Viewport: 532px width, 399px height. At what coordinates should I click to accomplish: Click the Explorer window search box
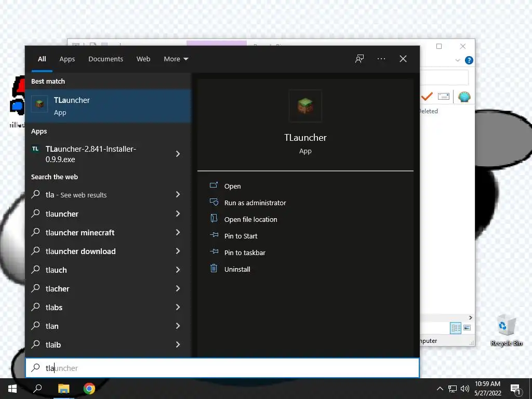point(444,78)
